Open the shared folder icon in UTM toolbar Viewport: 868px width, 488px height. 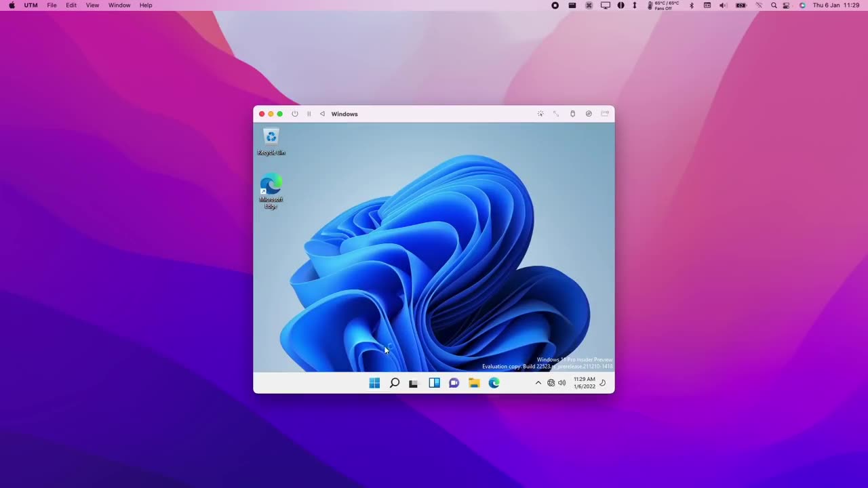pyautogui.click(x=605, y=114)
